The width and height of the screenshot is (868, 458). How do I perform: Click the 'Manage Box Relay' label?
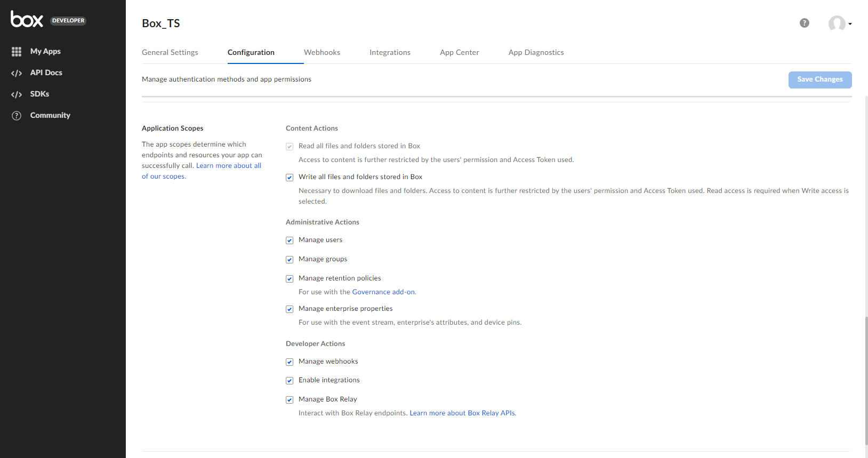click(x=328, y=399)
